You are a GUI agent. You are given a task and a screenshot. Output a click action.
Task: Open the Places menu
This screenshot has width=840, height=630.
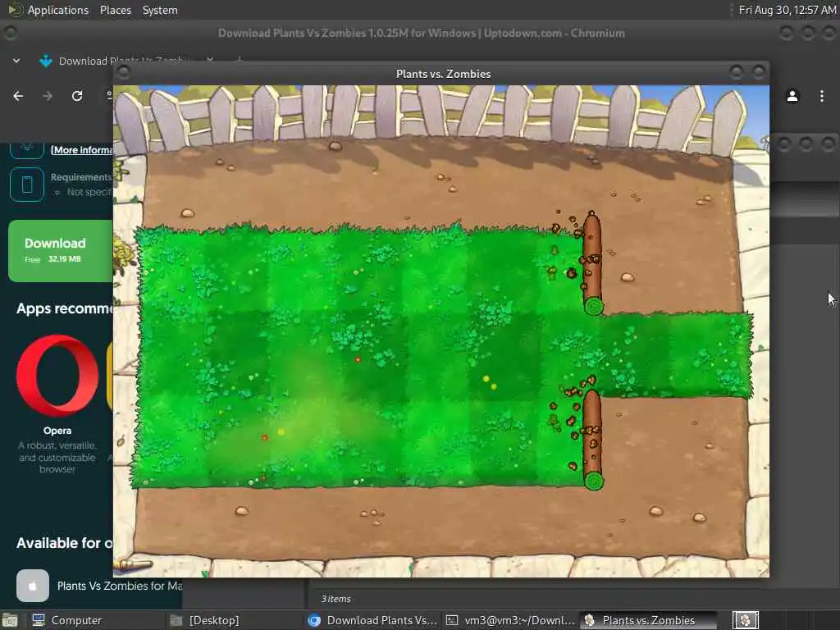pos(115,10)
